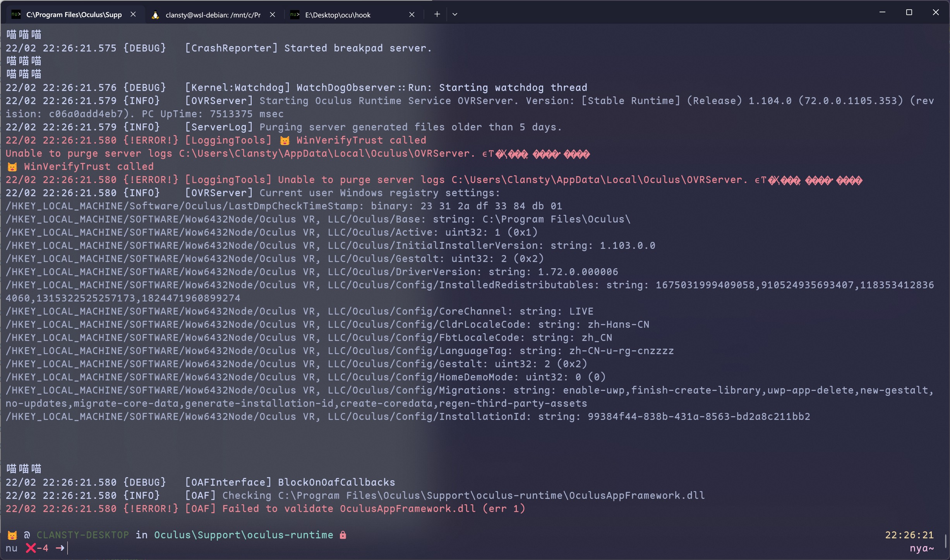Click the nu shell icon on hook tab
Viewport: 950px width, 560px height.
point(295,14)
